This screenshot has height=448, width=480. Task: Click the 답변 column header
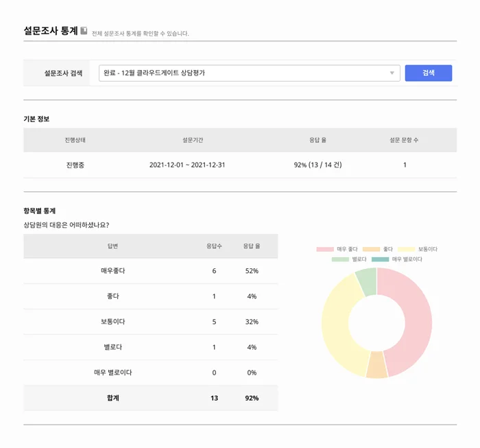point(112,246)
